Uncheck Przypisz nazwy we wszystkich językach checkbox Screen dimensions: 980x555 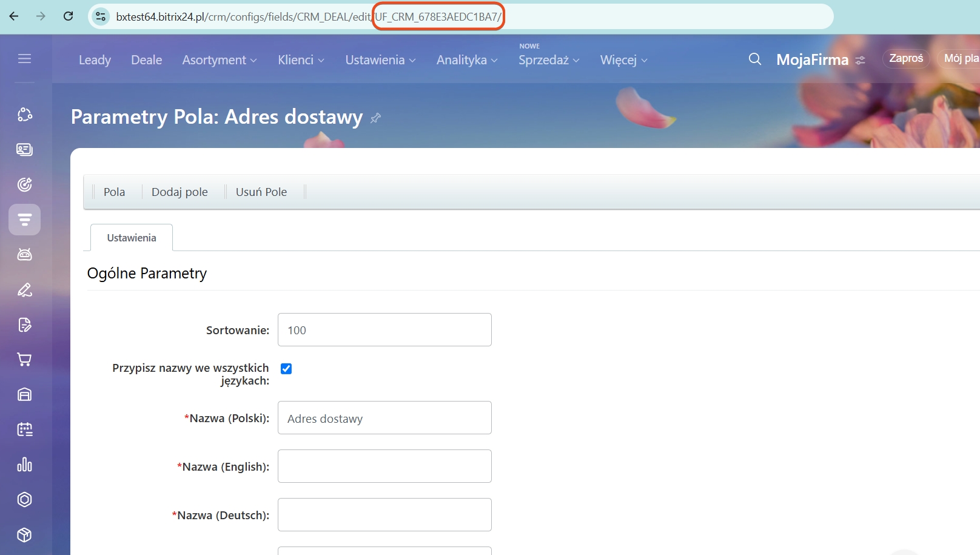tap(286, 369)
